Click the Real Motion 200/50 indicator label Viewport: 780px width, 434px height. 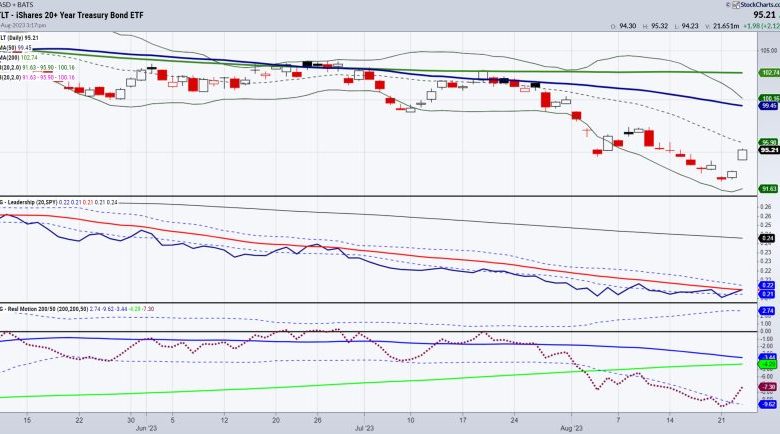[47, 309]
